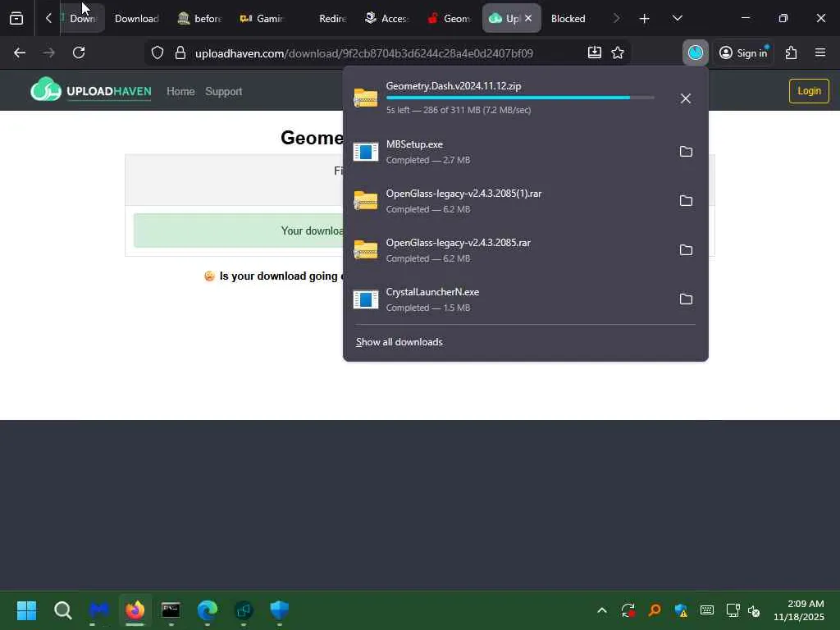Screen dimensions: 840x630
Task: Open Firefox View workspace icon
Action: pyautogui.click(x=16, y=19)
